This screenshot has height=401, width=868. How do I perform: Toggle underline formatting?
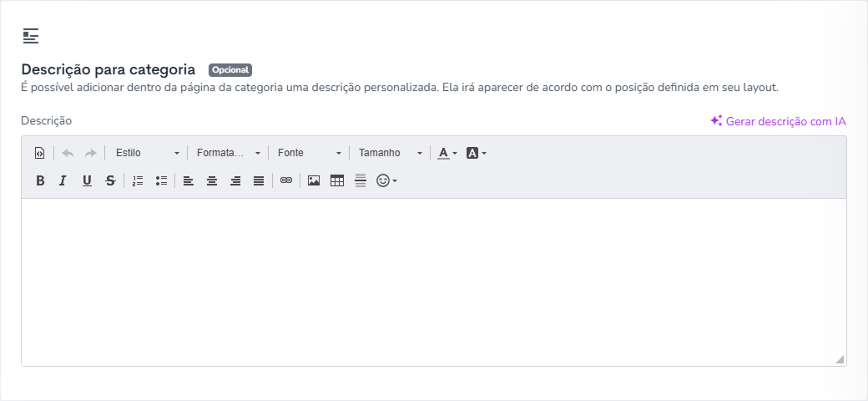[87, 180]
